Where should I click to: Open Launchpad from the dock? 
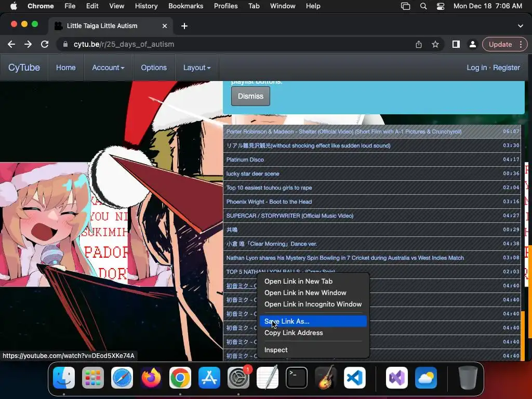click(x=93, y=378)
